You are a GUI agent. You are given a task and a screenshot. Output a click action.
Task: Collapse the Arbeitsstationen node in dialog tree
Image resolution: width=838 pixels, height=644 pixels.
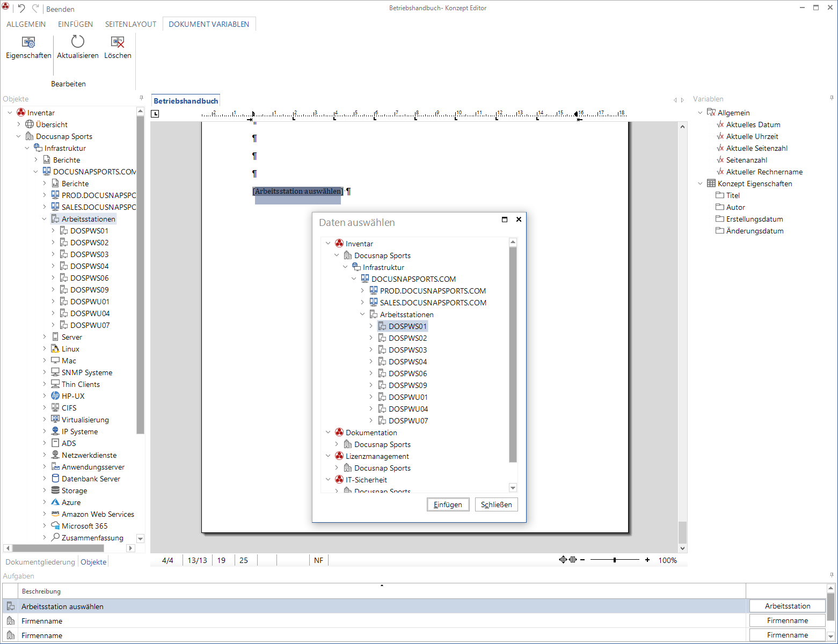click(x=362, y=314)
